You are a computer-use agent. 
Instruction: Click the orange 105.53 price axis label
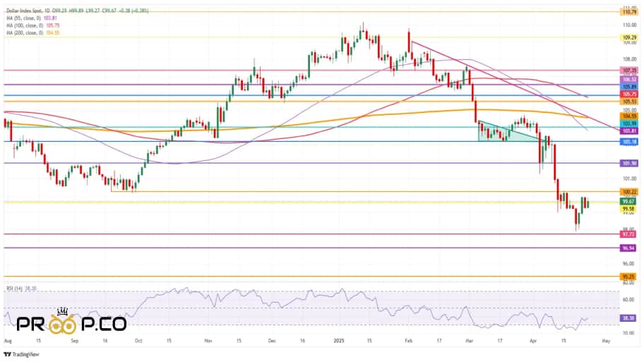click(x=629, y=102)
